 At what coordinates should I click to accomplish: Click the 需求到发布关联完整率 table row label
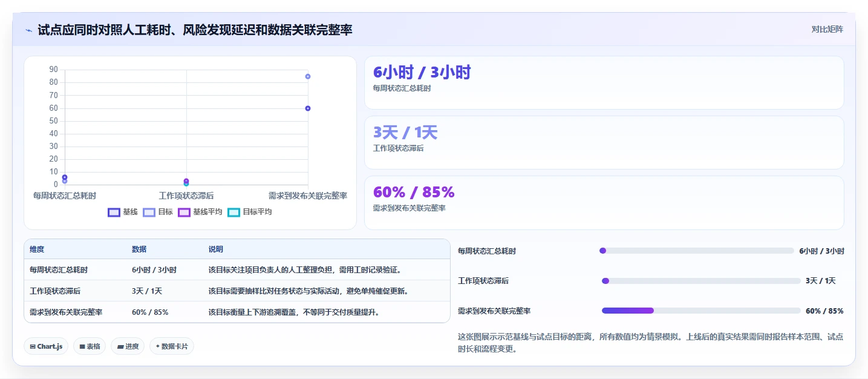[66, 312]
